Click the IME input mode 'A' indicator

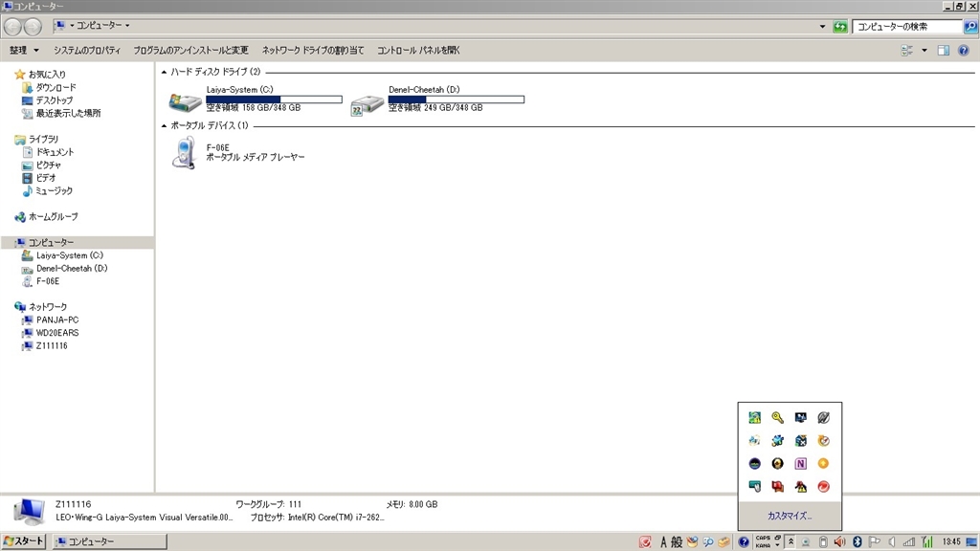[664, 541]
